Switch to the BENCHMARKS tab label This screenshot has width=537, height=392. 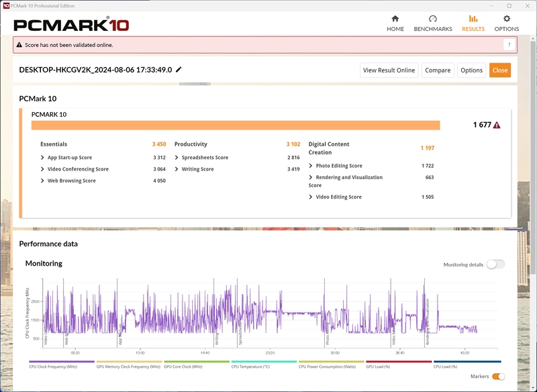point(433,29)
